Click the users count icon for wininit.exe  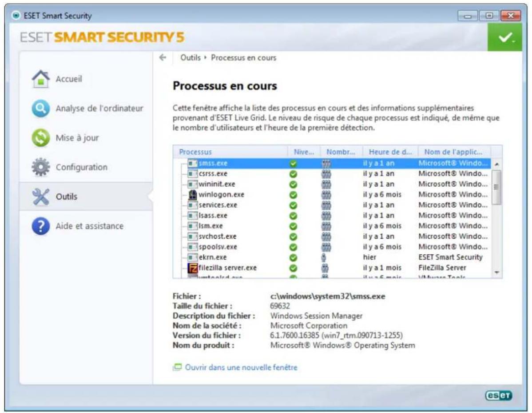[x=326, y=184]
